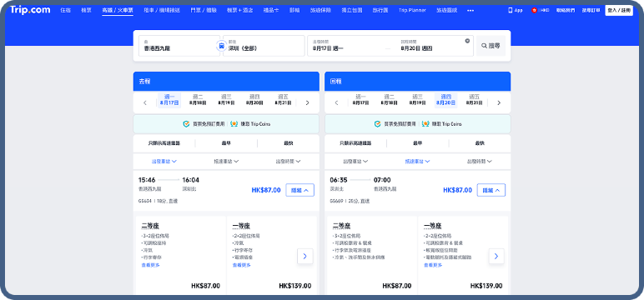Sort return trains by fastest (最快)

[x=480, y=143]
